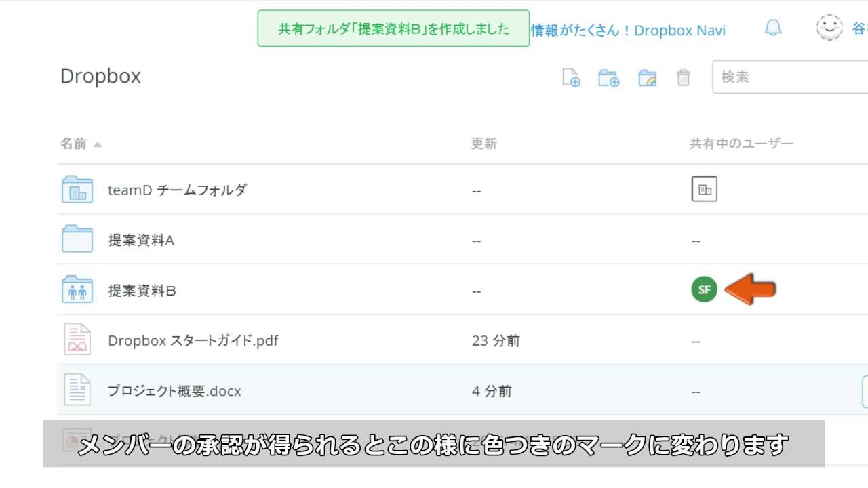Open Dropbox スタートガイド.pdf

(193, 340)
